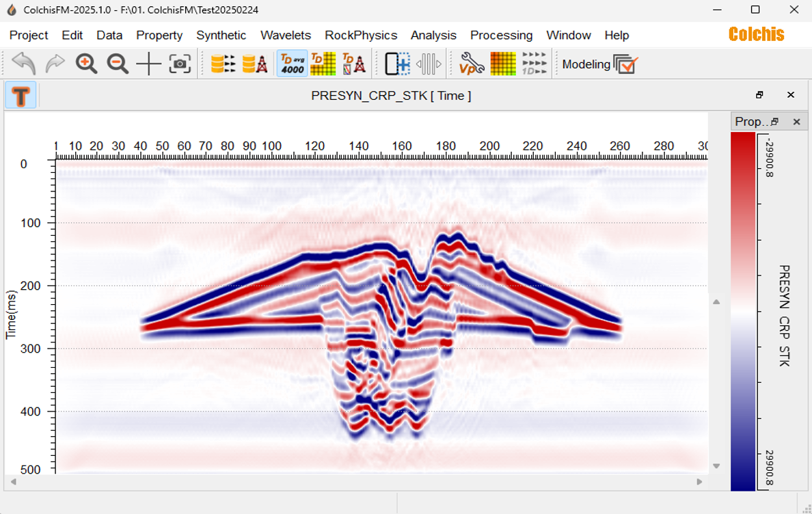Toggle the orange T time-domain button
The image size is (812, 514).
[21, 95]
